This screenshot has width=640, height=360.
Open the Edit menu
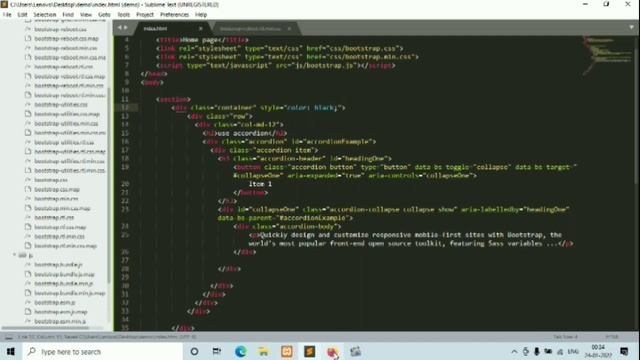click(x=22, y=15)
